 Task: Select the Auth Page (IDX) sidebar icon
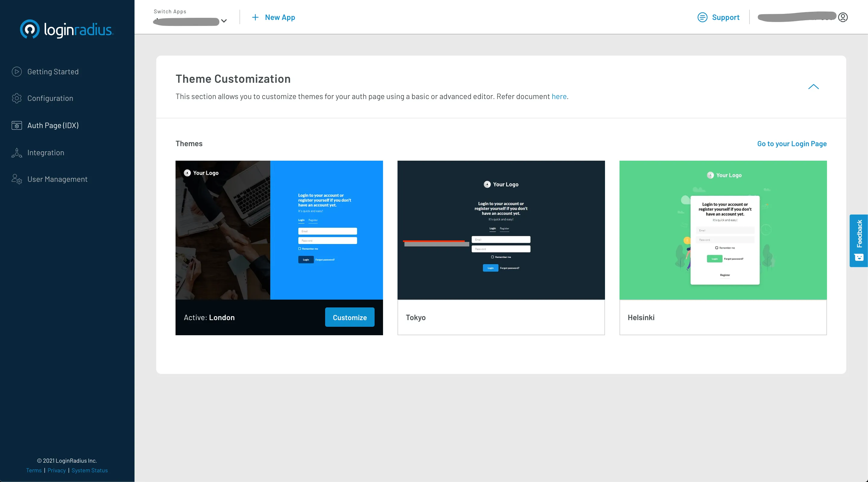17,125
